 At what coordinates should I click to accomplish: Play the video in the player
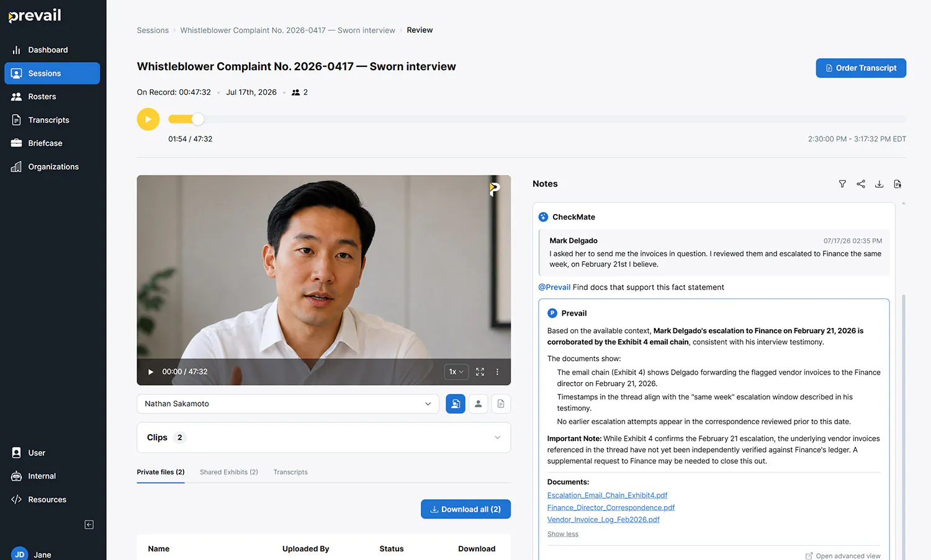150,372
